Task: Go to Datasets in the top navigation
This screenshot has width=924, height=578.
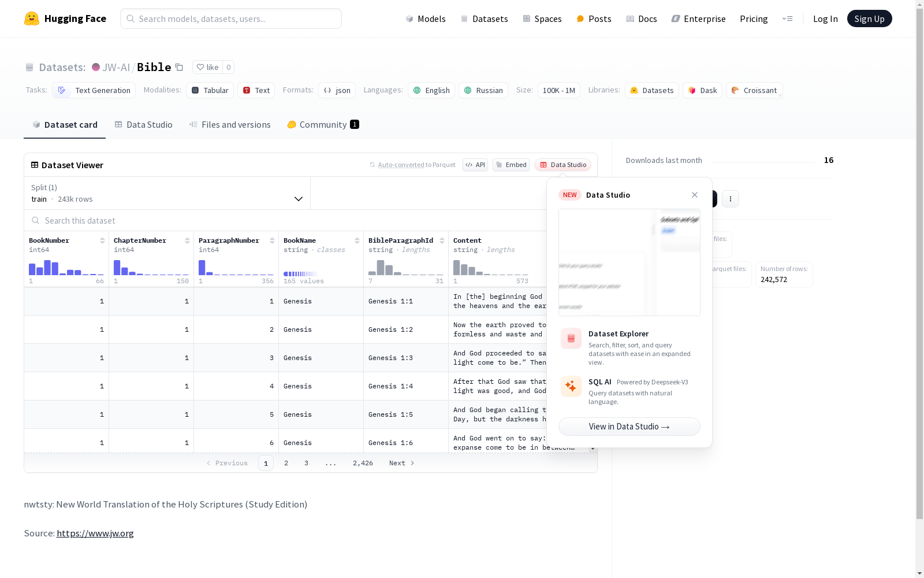Action: tap(484, 18)
